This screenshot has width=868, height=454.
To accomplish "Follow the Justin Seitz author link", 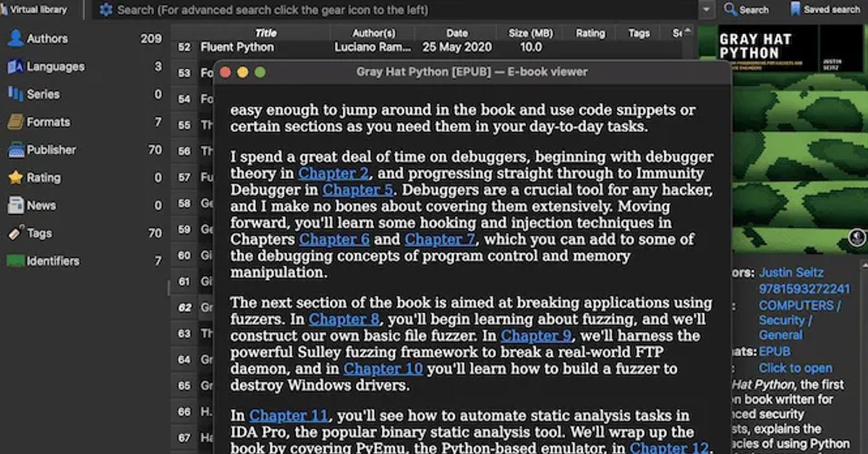I will coord(790,273).
